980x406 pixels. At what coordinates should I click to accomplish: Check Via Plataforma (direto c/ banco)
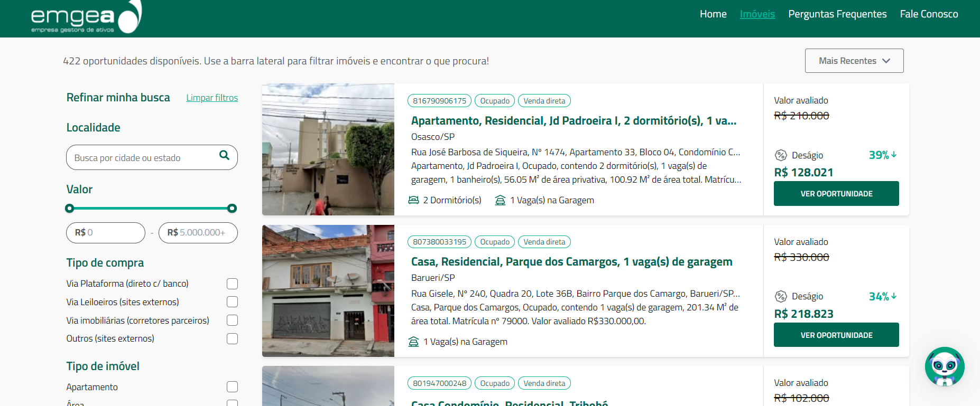(232, 284)
